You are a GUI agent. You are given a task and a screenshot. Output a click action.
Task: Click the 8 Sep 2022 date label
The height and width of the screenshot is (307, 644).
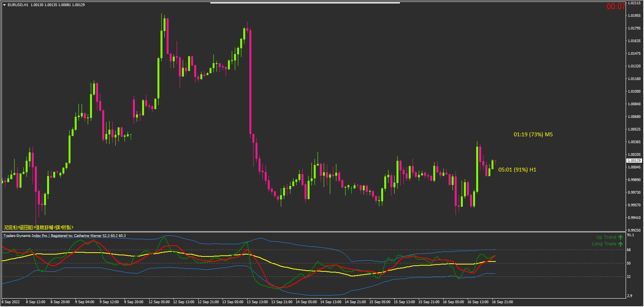click(x=12, y=302)
